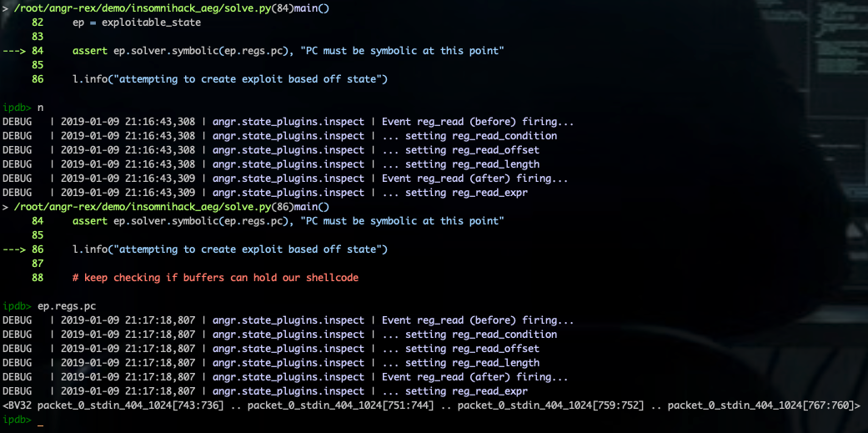868x433 pixels.
Task: Click 'Event reg_read (before) firing' at 21:17:18
Action: coord(478,320)
